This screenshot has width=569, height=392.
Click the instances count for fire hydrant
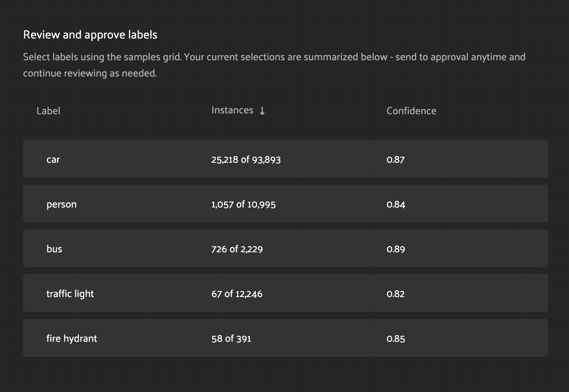click(x=231, y=338)
